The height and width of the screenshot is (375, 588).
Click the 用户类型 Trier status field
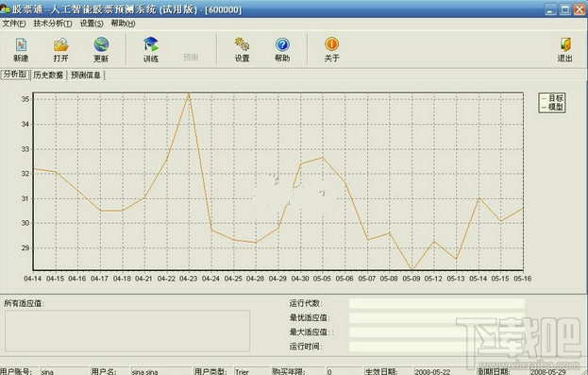(x=251, y=371)
